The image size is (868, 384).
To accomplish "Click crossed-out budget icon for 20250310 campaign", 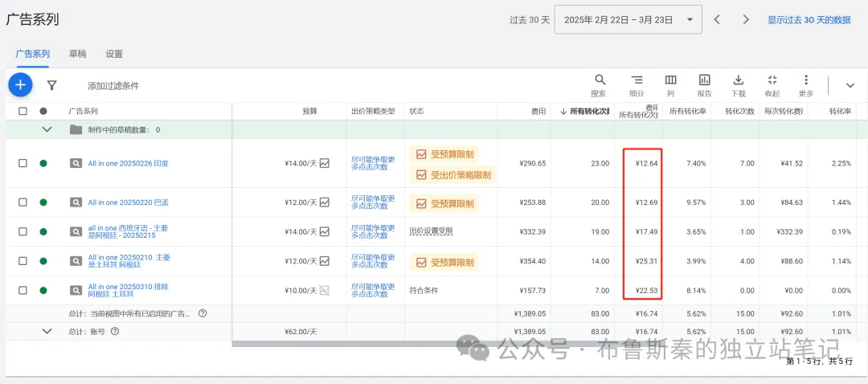I will 325,291.
